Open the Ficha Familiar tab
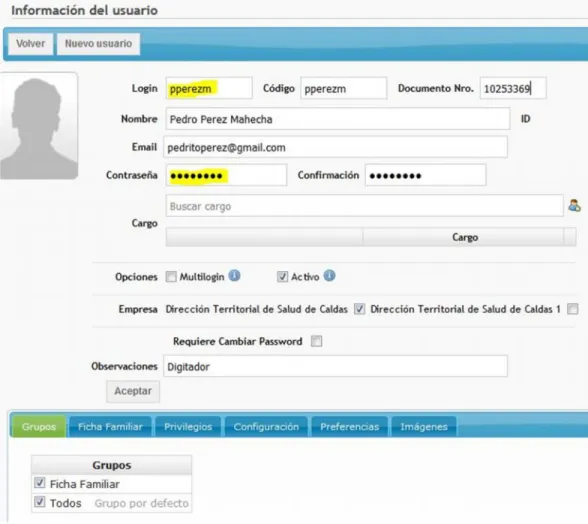Screen dimensions: 588x524 click(110, 426)
